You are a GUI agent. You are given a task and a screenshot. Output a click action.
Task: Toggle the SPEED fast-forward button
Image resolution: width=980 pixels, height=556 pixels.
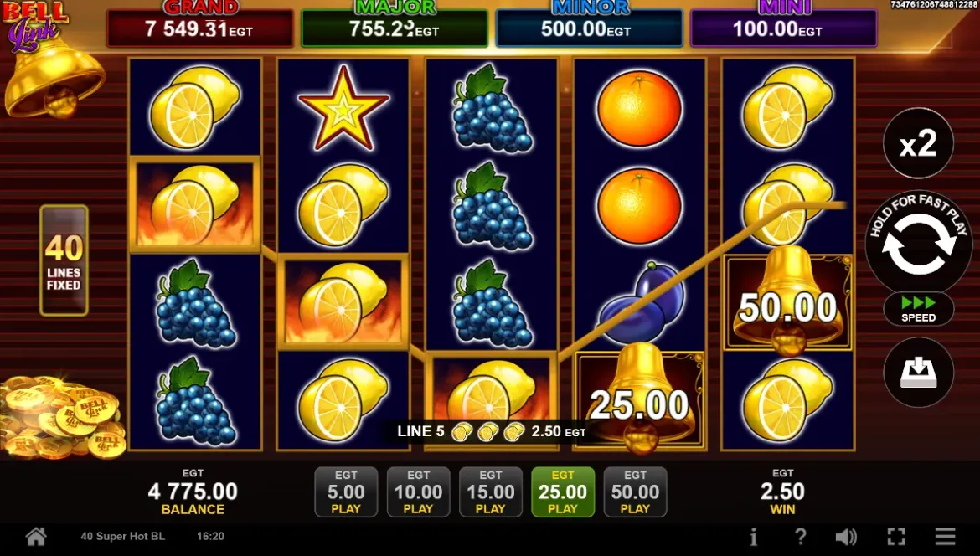[918, 309]
